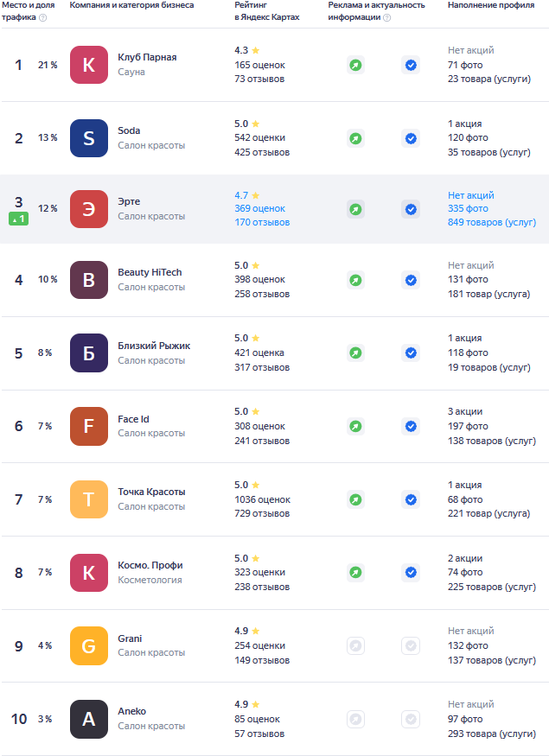Click company name 'Близкий Рыжик'
This screenshot has height=756, width=549.
pyautogui.click(x=154, y=346)
